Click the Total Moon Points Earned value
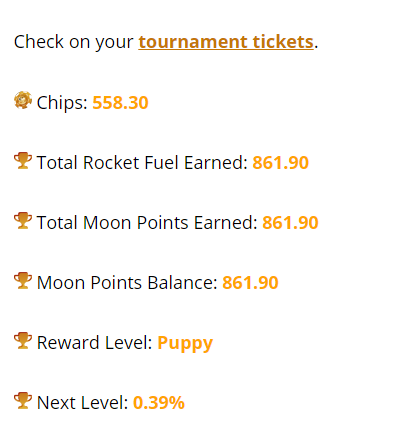Viewport: 395px width, 438px height. (290, 223)
